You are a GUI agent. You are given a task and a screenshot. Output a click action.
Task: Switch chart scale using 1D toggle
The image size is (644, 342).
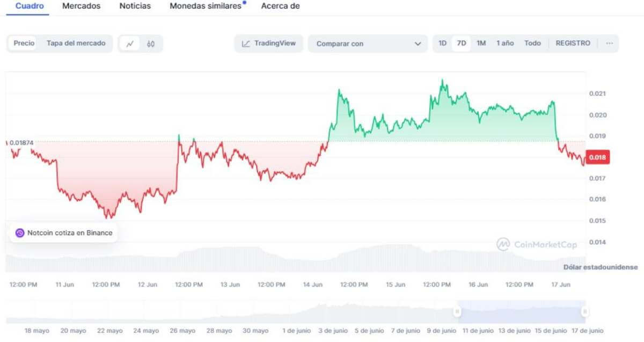(x=442, y=43)
